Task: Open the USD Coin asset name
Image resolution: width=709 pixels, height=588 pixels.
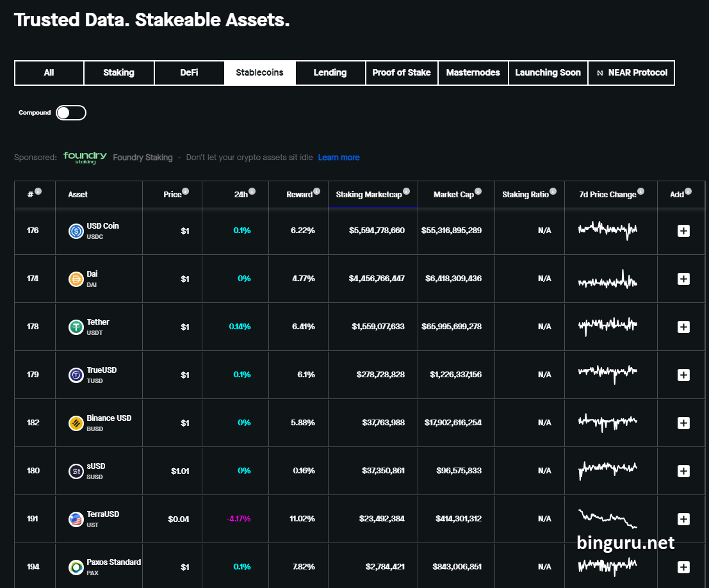Action: pyautogui.click(x=102, y=225)
